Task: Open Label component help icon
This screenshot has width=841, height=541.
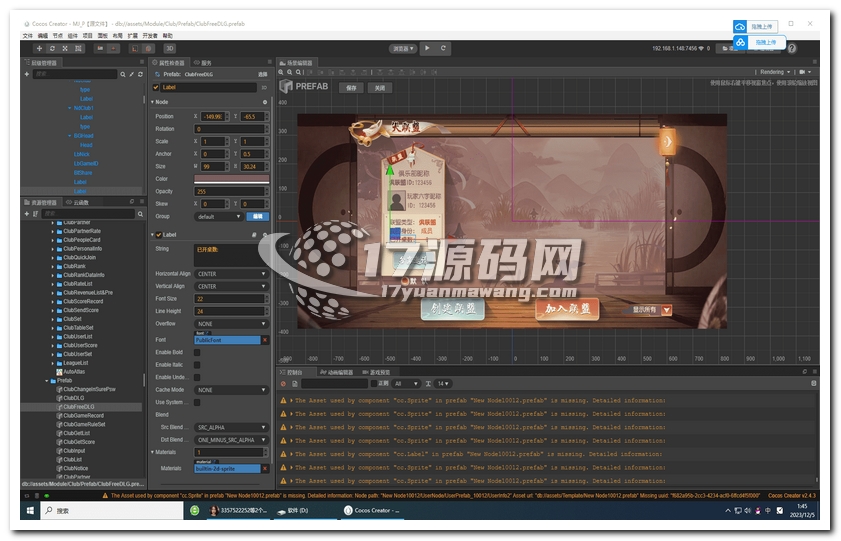Action: [x=254, y=235]
